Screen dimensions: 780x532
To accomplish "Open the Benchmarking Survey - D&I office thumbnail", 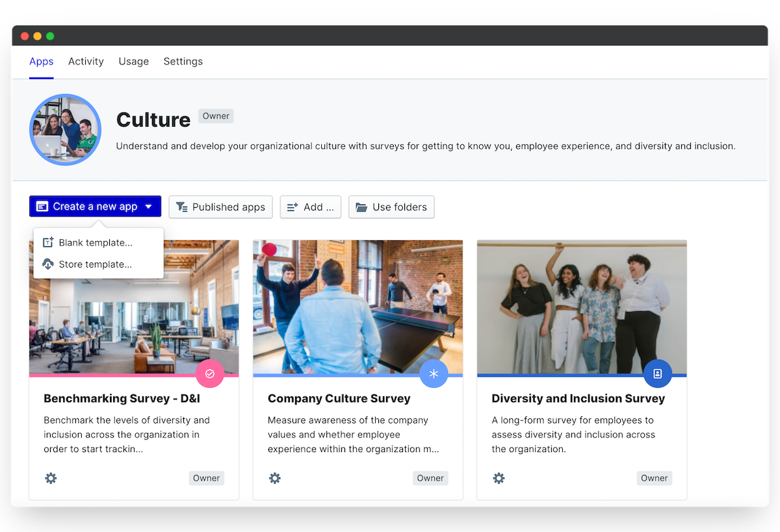I will pyautogui.click(x=134, y=307).
